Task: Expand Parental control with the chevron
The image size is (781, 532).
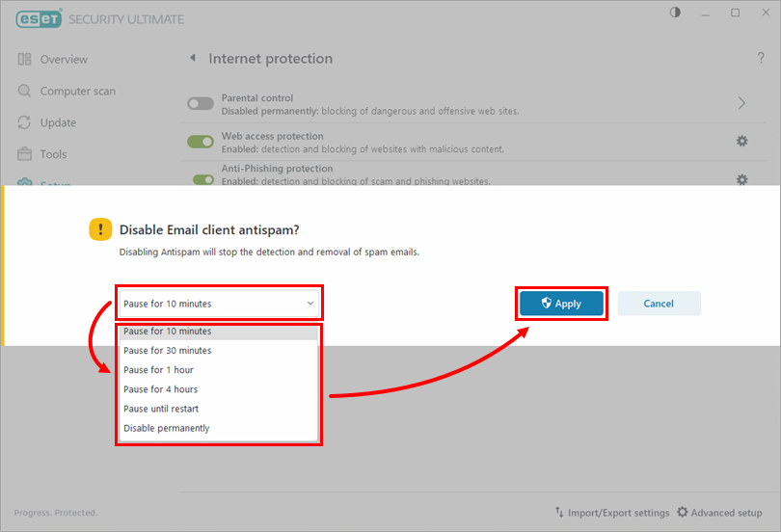Action: pos(741,103)
